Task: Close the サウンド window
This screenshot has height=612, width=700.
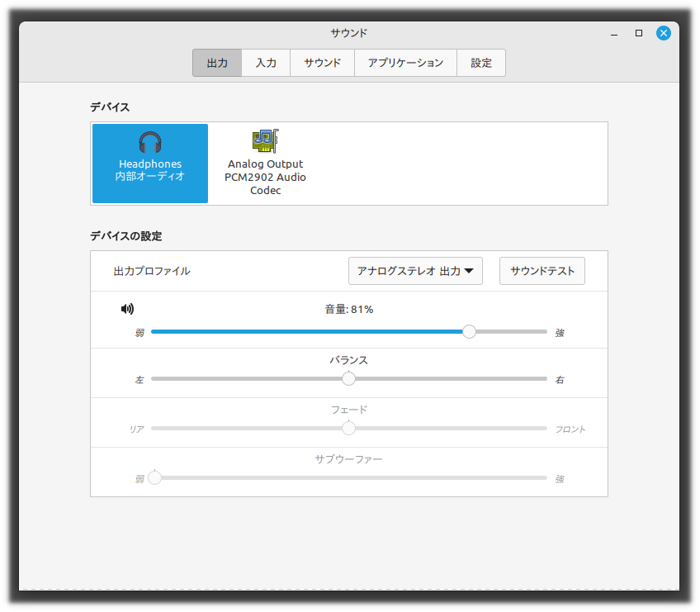Action: [x=664, y=33]
